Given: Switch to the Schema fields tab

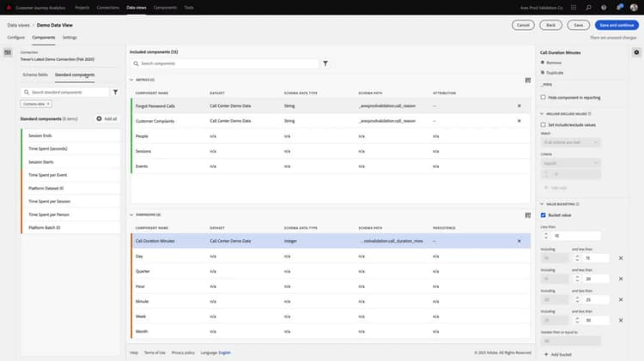Looking at the screenshot, I should [35, 75].
